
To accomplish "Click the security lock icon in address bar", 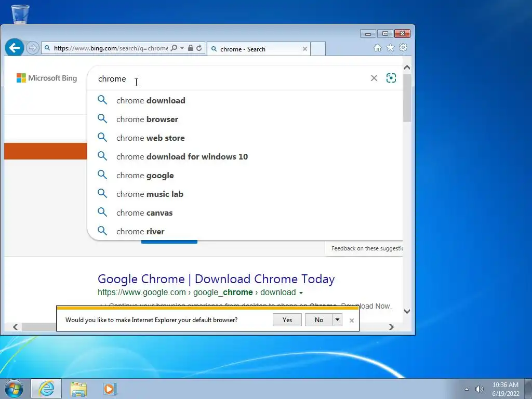I will 191,48.
